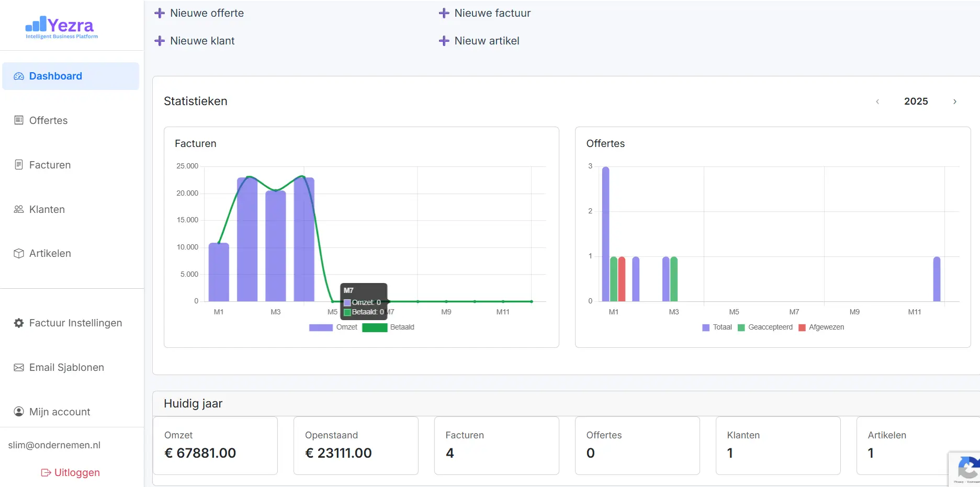The image size is (980, 487).
Task: Select the Dashboard icon in the sidebar
Action: [18, 76]
